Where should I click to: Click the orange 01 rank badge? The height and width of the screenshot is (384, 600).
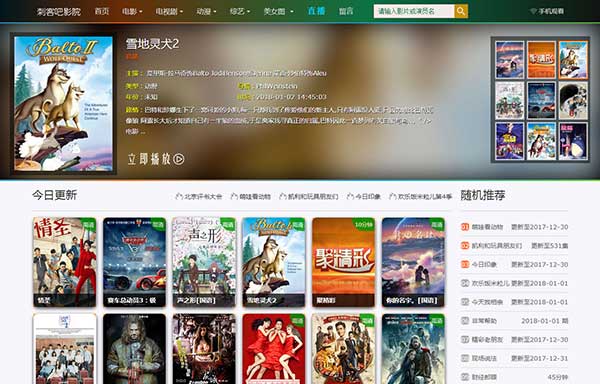click(x=465, y=227)
